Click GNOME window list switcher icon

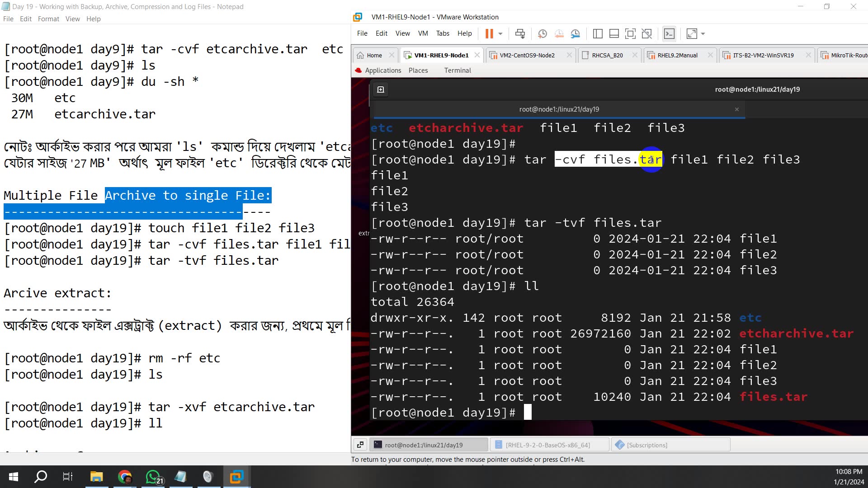[x=360, y=445]
